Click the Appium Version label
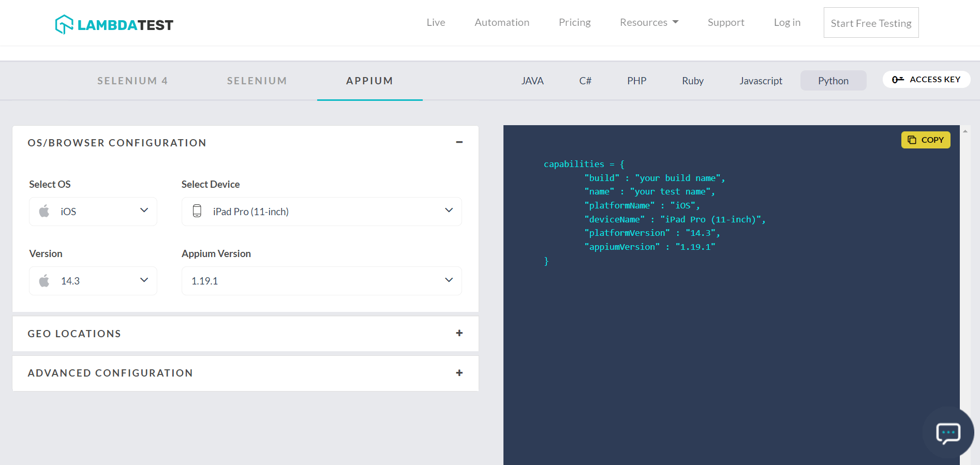The image size is (980, 465). point(216,253)
